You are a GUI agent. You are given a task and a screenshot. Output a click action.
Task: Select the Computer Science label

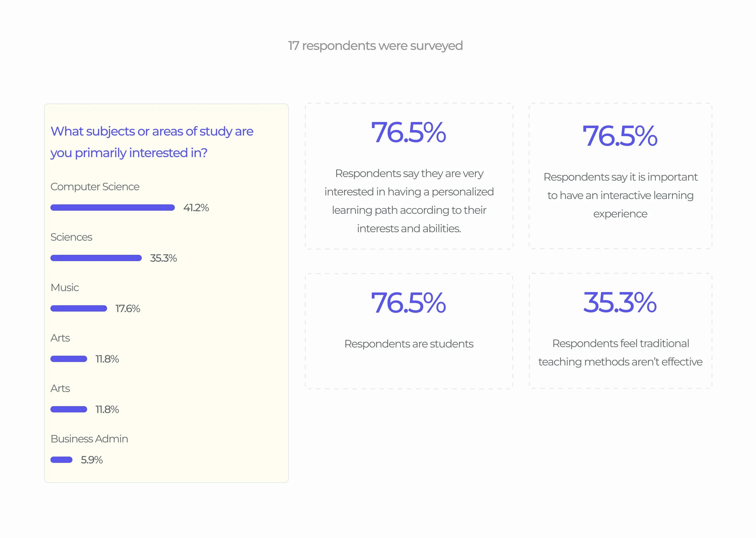(95, 187)
